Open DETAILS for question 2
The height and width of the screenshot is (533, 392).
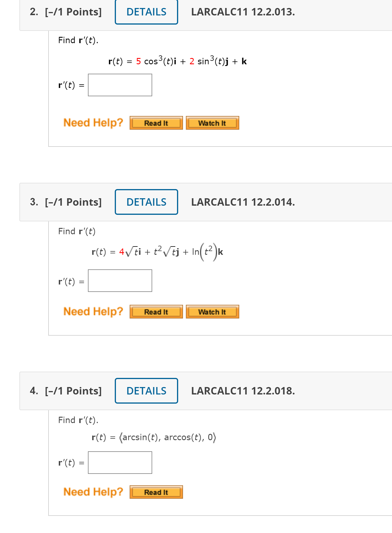tap(146, 12)
